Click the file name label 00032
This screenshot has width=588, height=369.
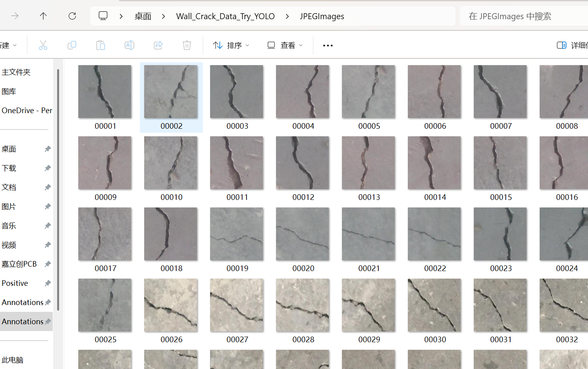point(567,339)
